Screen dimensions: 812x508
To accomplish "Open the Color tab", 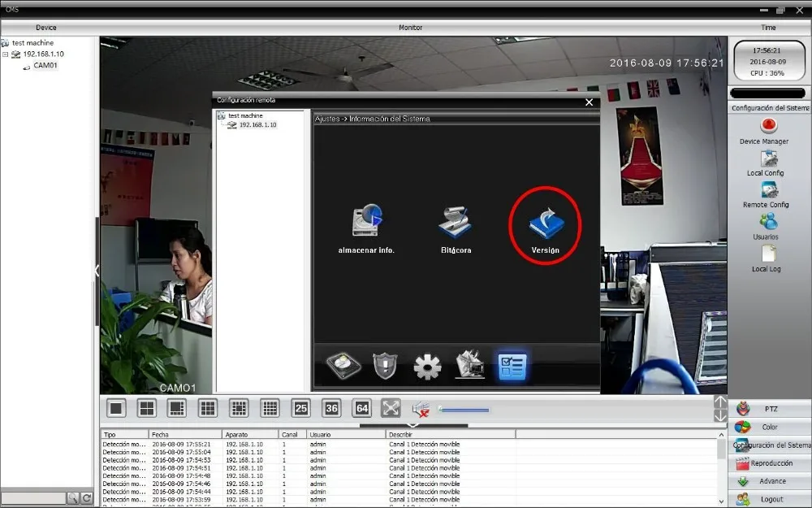I will 770,427.
